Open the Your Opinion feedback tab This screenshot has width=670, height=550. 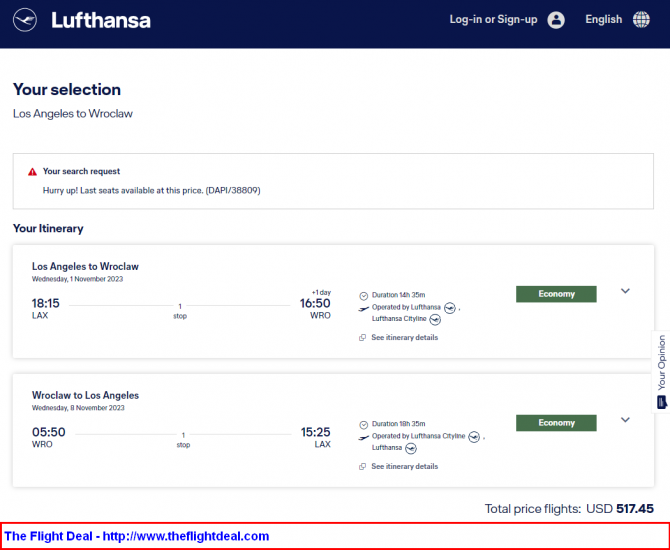point(661,372)
